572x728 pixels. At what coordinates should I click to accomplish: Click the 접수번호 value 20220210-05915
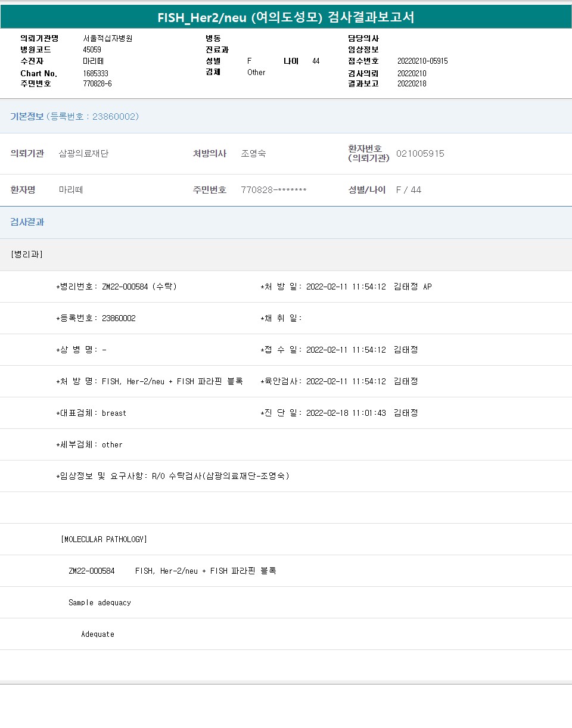click(x=422, y=61)
